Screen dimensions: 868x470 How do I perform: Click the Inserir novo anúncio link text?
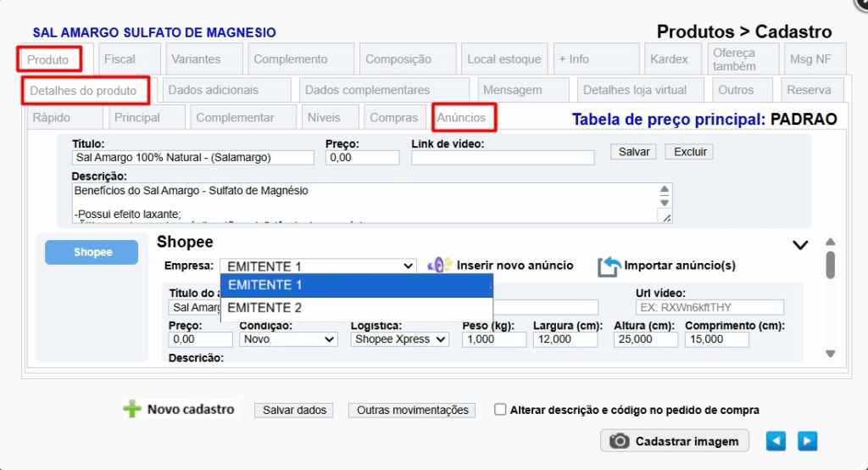(515, 266)
